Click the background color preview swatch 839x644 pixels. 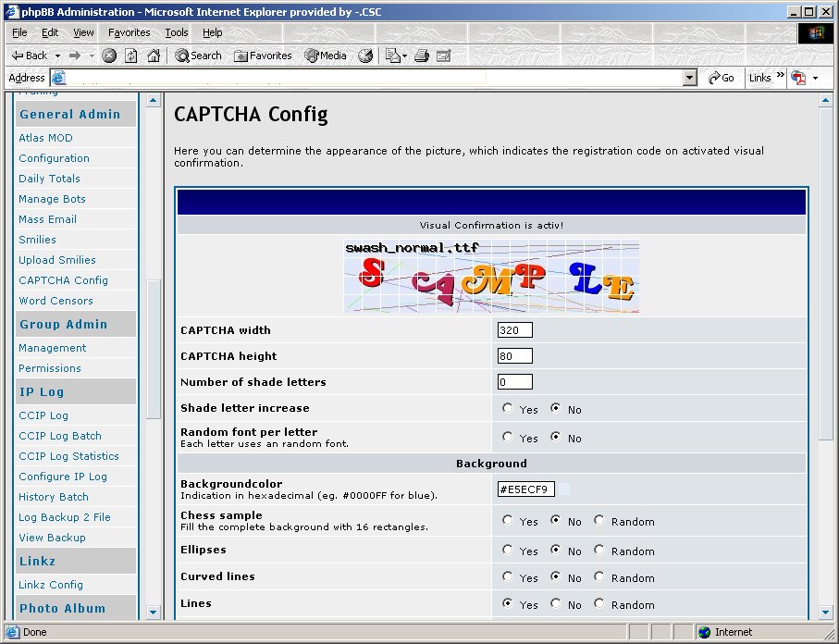(x=564, y=489)
